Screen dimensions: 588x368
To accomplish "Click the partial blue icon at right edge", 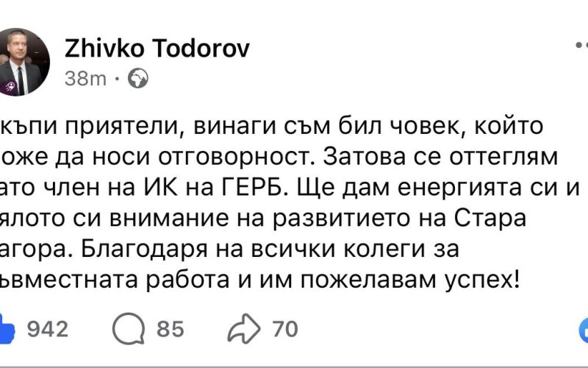I will [584, 328].
